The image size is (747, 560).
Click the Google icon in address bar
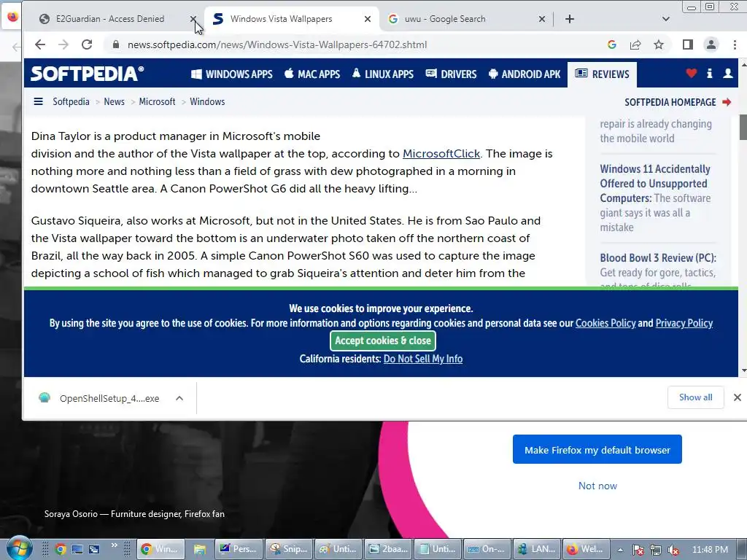click(x=612, y=44)
